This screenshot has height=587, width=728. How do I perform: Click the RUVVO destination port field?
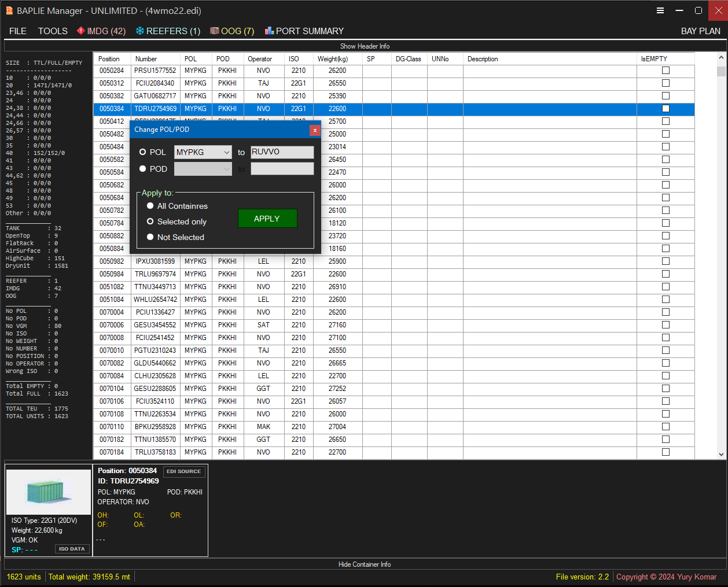(282, 152)
